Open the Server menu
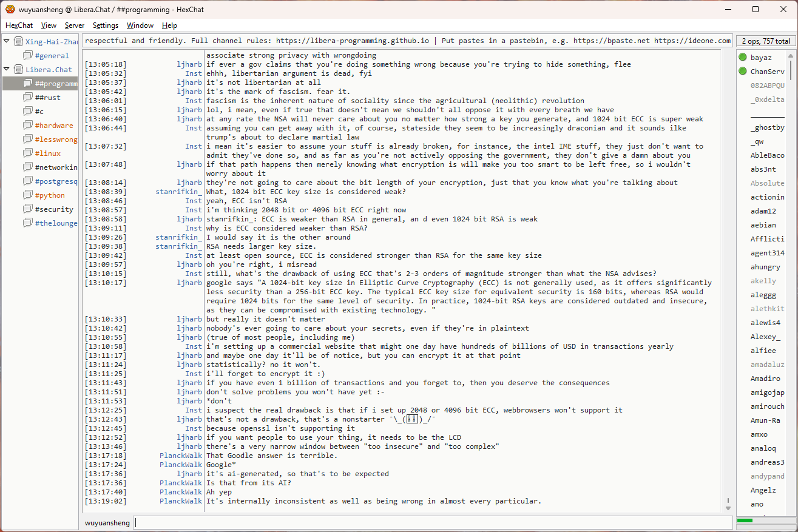Image resolution: width=798 pixels, height=532 pixels. click(75, 25)
